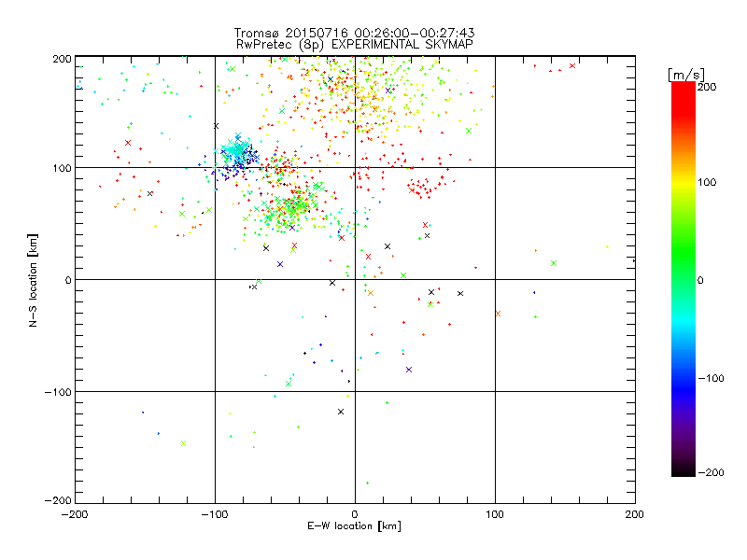Click the orange X marker near (11, -12)
The width and height of the screenshot is (747, 560).
pos(371,293)
